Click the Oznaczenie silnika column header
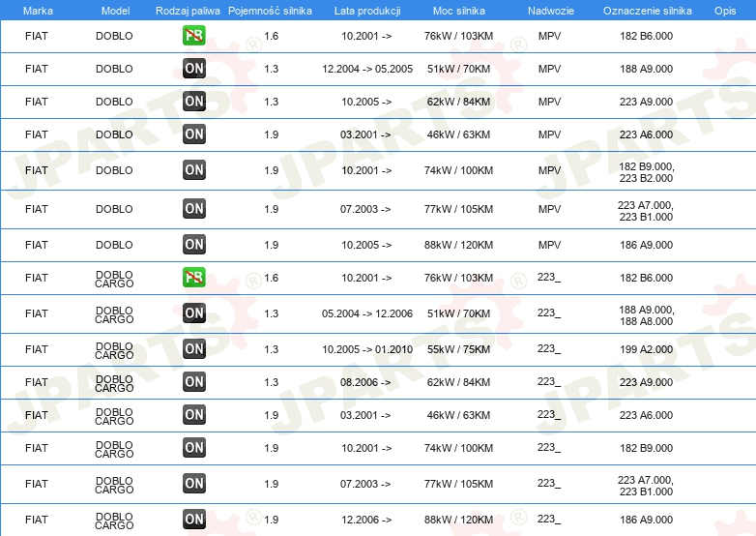756x536 pixels. [647, 11]
